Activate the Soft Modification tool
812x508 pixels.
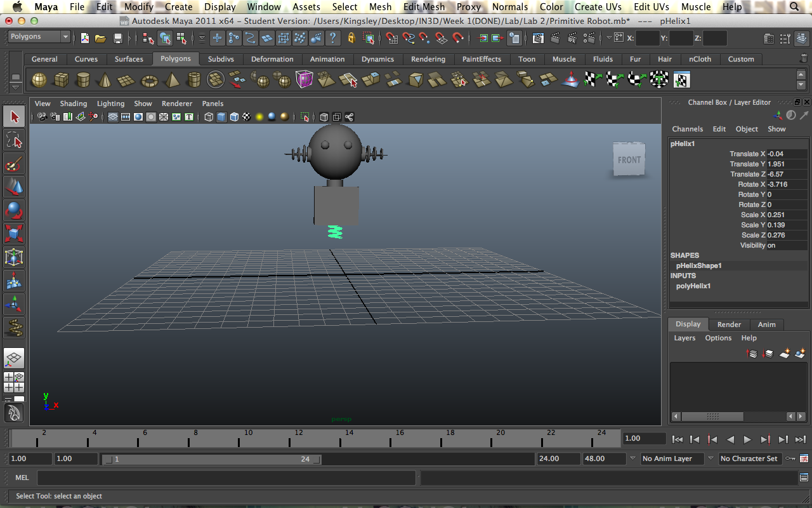[x=15, y=281]
